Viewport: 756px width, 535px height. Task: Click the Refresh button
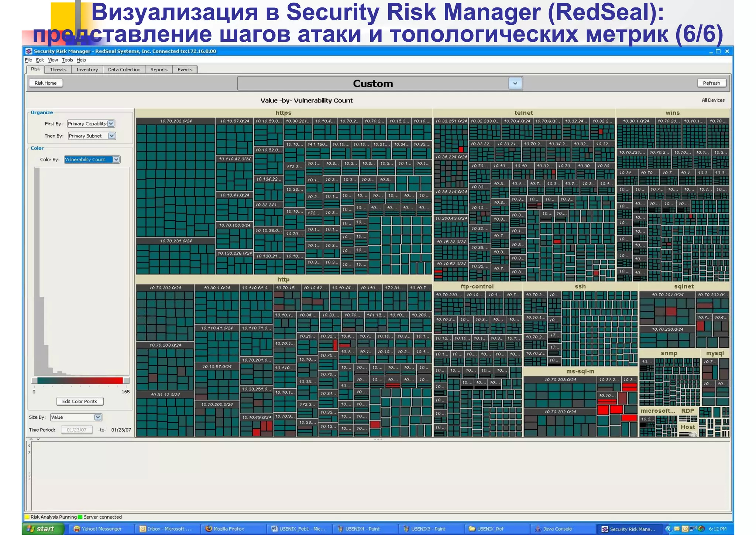711,83
